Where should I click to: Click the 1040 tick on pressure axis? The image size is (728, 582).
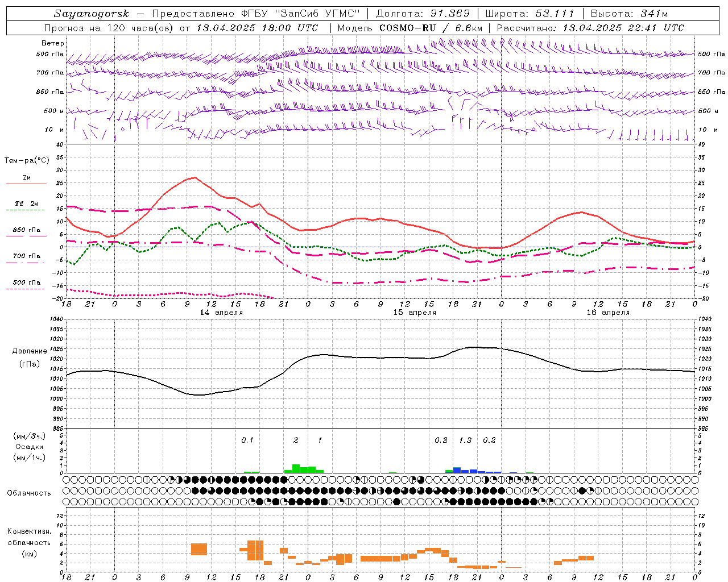point(57,319)
